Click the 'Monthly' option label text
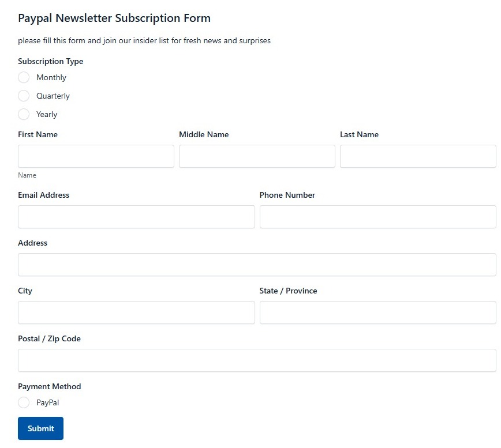This screenshot has height=448, width=501. coord(51,77)
